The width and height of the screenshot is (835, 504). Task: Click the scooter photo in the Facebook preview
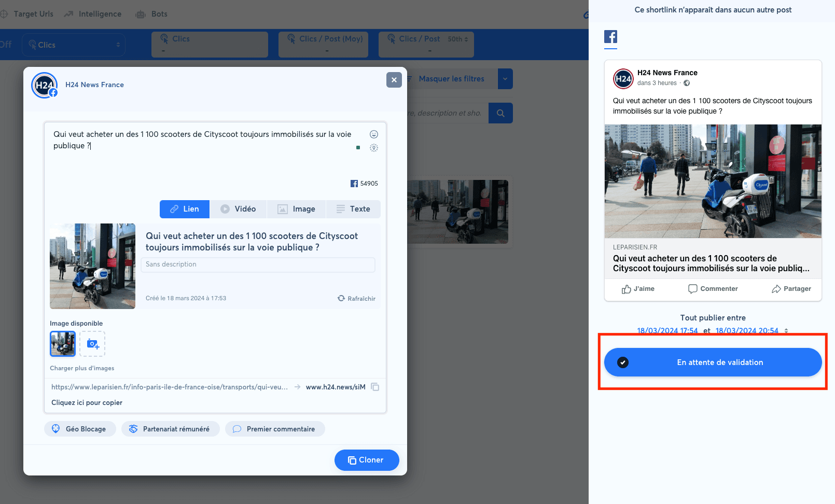[x=713, y=181]
